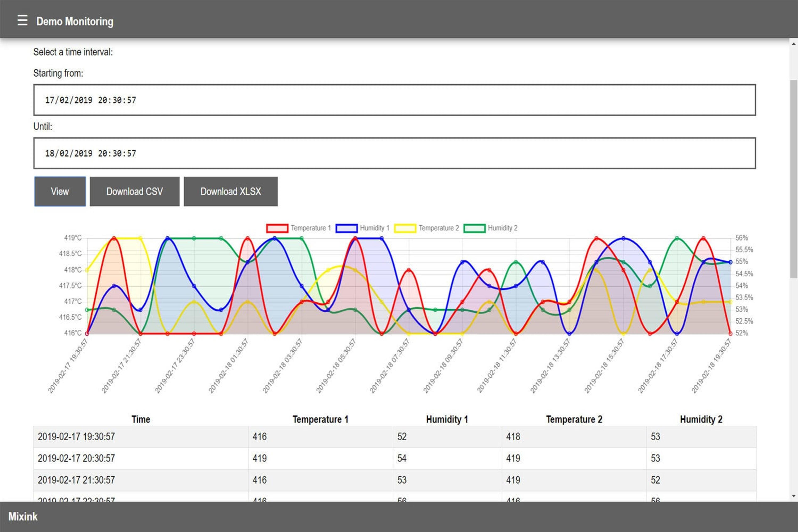Image resolution: width=798 pixels, height=532 pixels.
Task: Click the scrollbar up arrow
Action: (794, 43)
